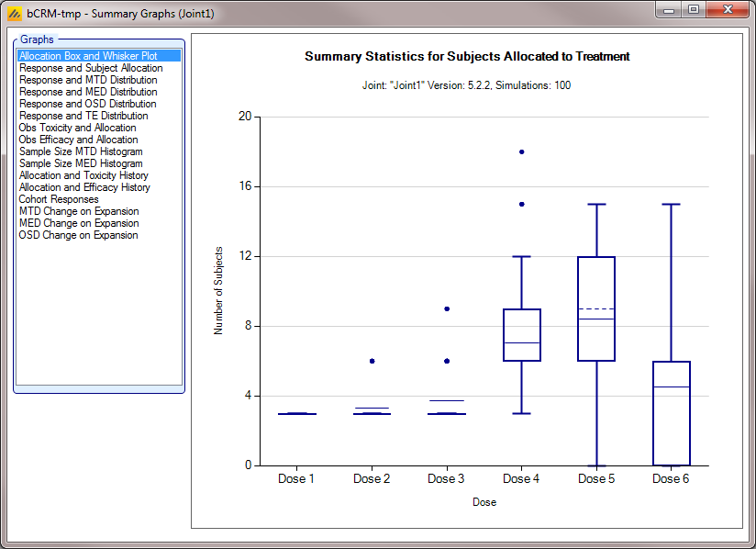Click the highest Dose 4 outlier point
This screenshot has height=549, width=756.
pyautogui.click(x=522, y=152)
